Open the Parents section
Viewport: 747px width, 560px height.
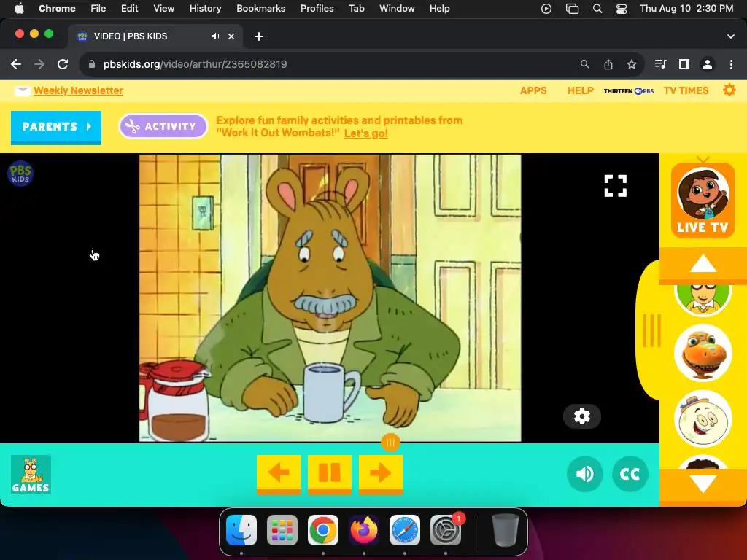tap(56, 127)
